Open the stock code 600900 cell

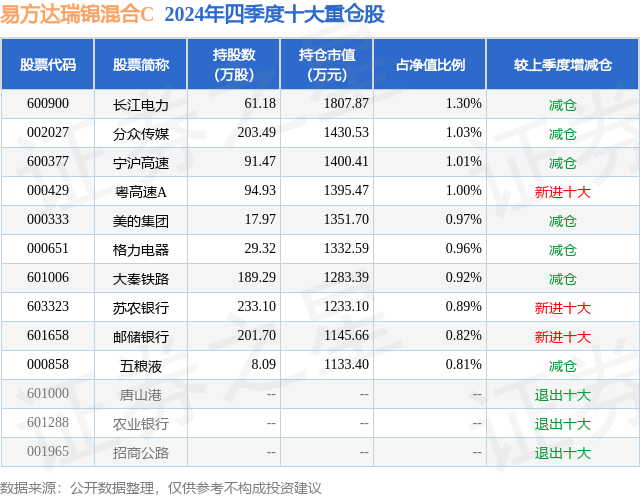pyautogui.click(x=48, y=104)
